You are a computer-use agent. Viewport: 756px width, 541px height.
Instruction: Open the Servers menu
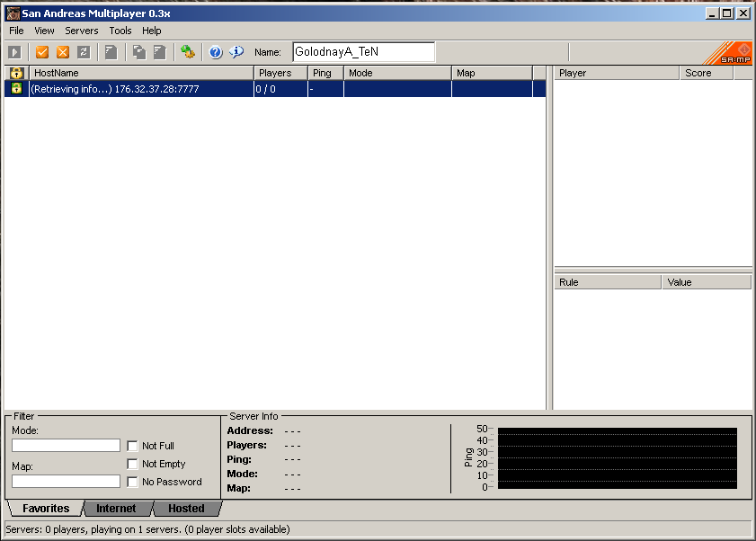click(x=82, y=31)
